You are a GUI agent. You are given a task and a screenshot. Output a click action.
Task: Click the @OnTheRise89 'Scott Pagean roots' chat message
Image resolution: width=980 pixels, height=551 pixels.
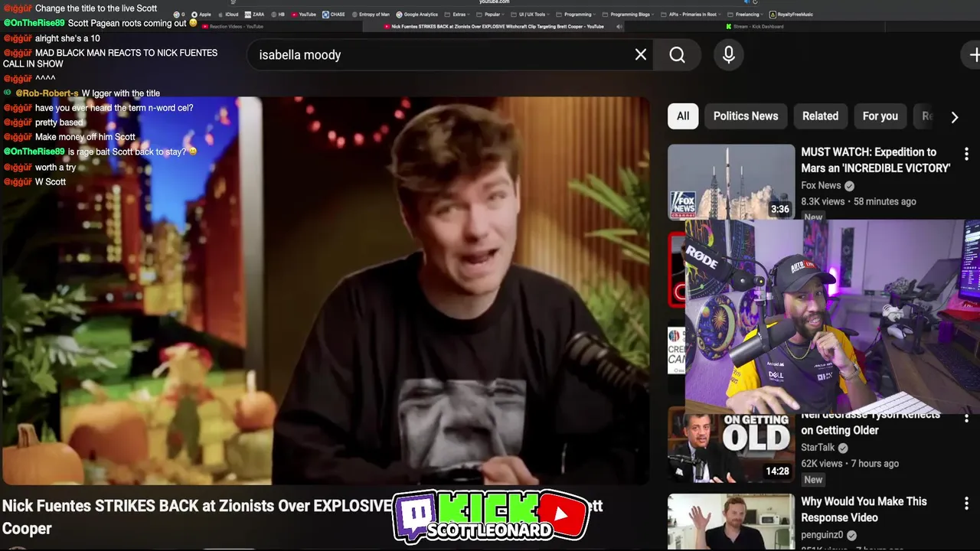pyautogui.click(x=100, y=23)
